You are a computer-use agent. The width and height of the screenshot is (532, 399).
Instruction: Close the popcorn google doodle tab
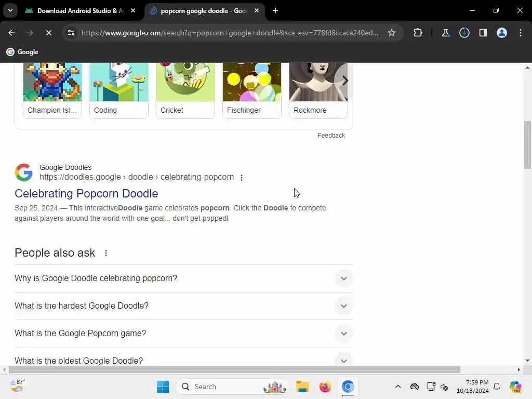pos(257,10)
